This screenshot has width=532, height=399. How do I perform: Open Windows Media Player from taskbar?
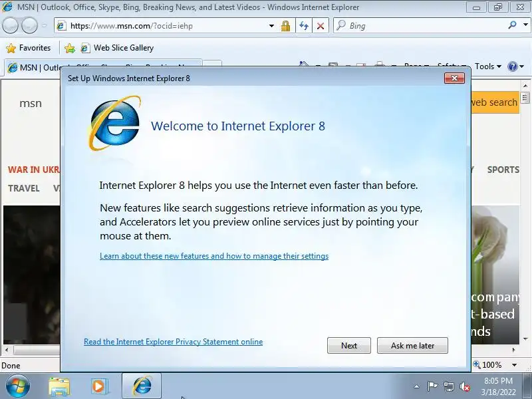100,386
